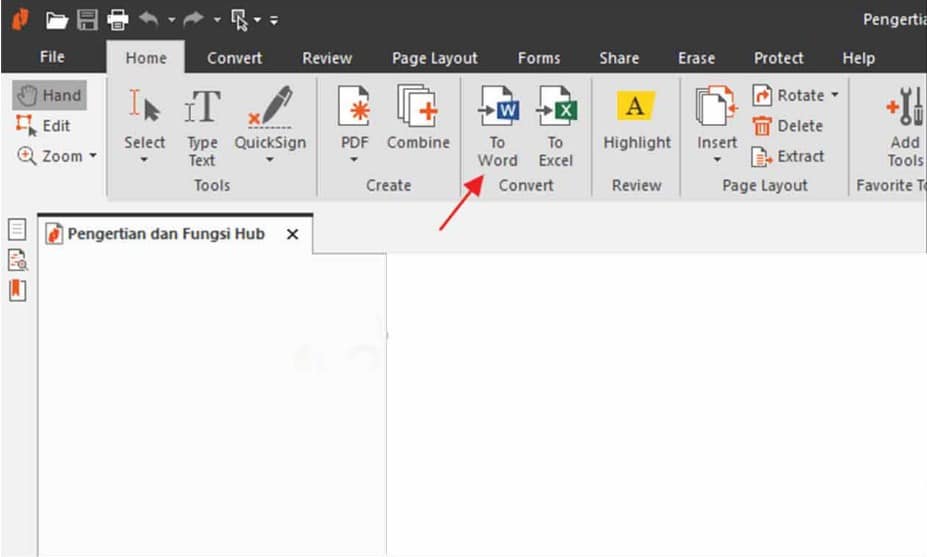Open the File menu
927x557 pixels.
[52, 57]
